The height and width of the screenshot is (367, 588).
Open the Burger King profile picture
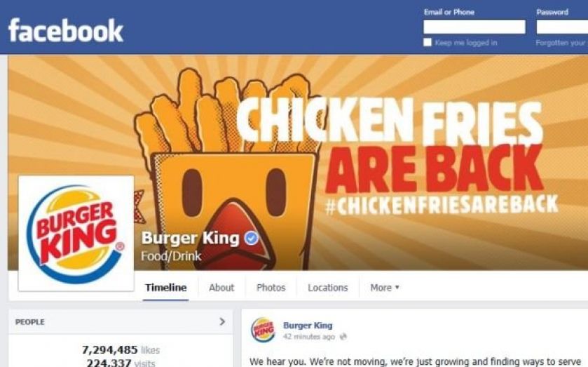tap(76, 233)
